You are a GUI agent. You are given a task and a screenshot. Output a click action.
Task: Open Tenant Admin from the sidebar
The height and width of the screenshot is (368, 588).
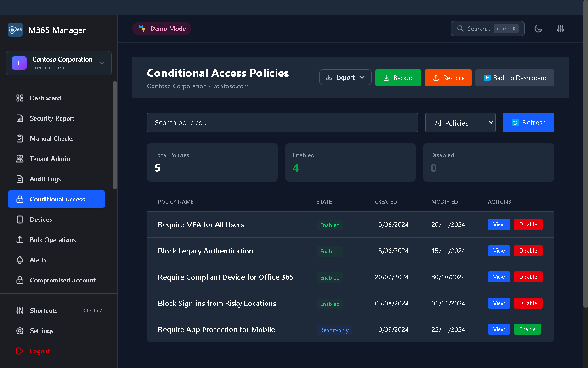click(x=51, y=159)
